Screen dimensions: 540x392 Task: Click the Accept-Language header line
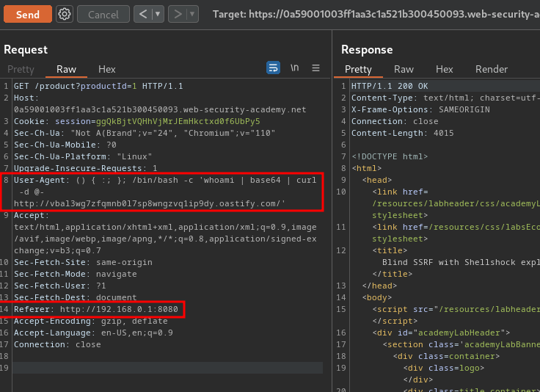coord(93,333)
